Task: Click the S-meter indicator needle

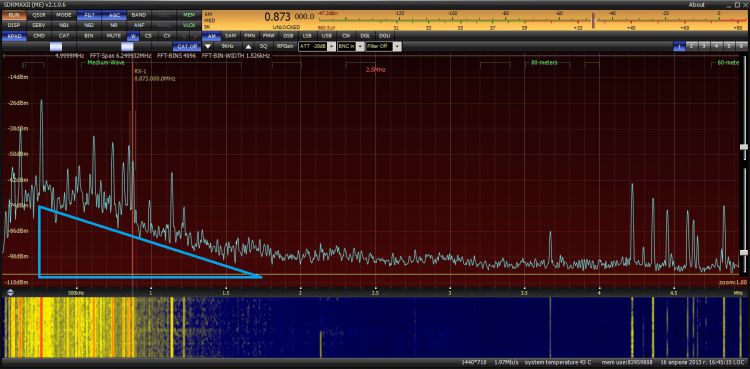Action: click(593, 20)
